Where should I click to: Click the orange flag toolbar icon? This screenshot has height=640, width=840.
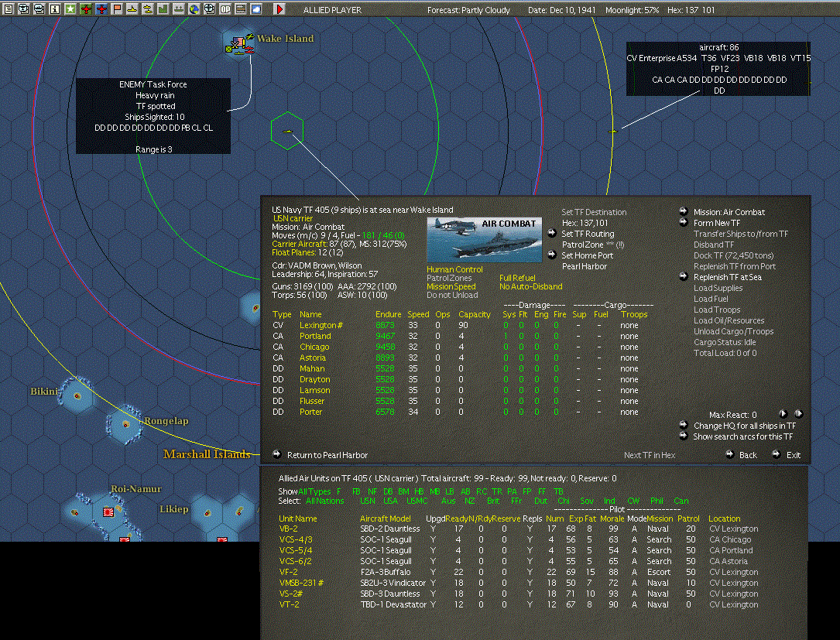117,9
